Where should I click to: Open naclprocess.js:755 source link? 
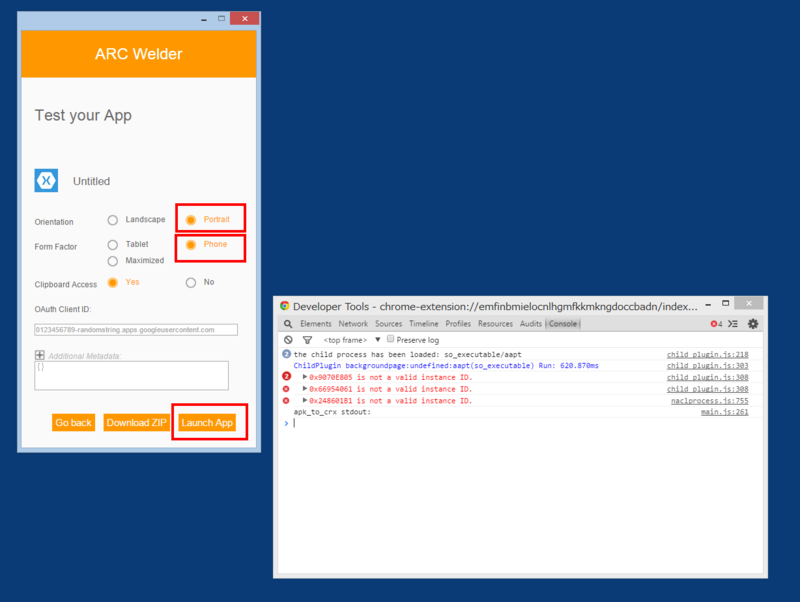pyautogui.click(x=710, y=400)
